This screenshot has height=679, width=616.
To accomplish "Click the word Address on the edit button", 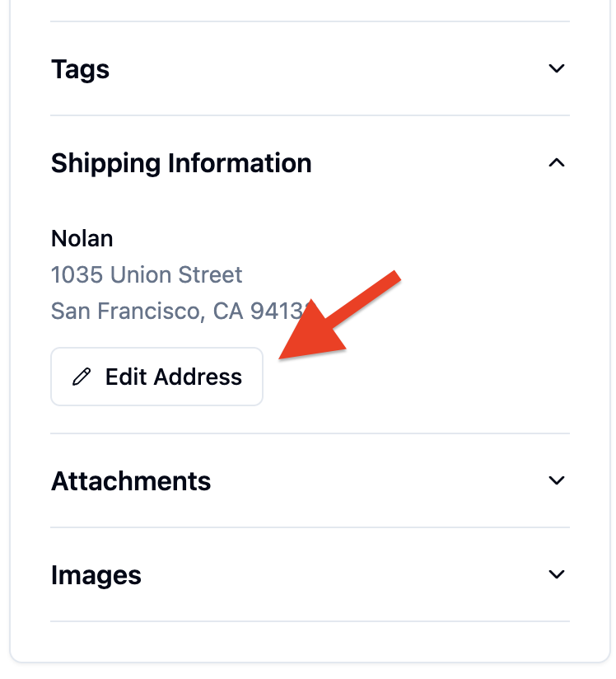I will 198,377.
